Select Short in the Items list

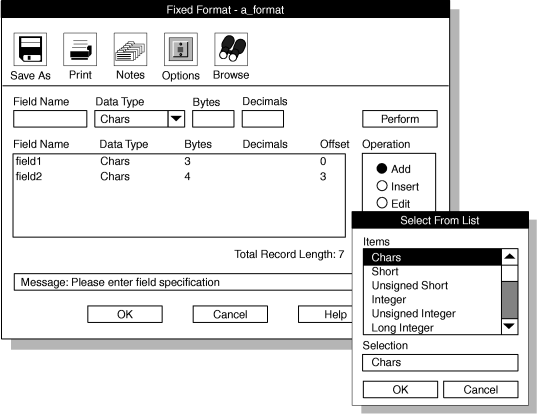(432, 271)
